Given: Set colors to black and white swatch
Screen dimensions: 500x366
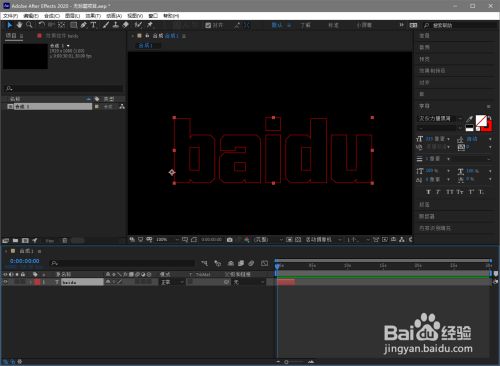Looking at the screenshot, I should click(469, 128).
